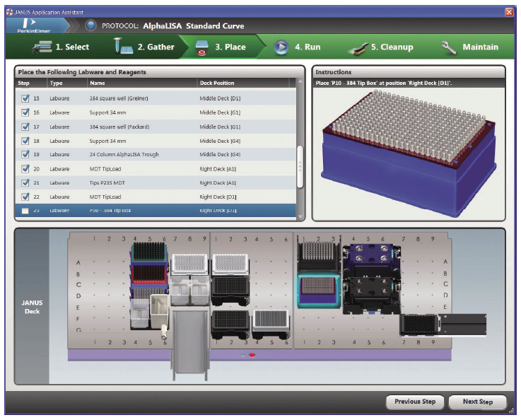521x420 pixels.
Task: Click the Previous Step button
Action: (x=415, y=402)
